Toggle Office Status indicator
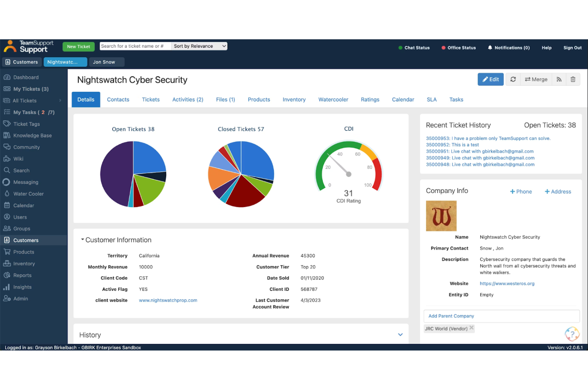This screenshot has width=588, height=392. pos(458,48)
